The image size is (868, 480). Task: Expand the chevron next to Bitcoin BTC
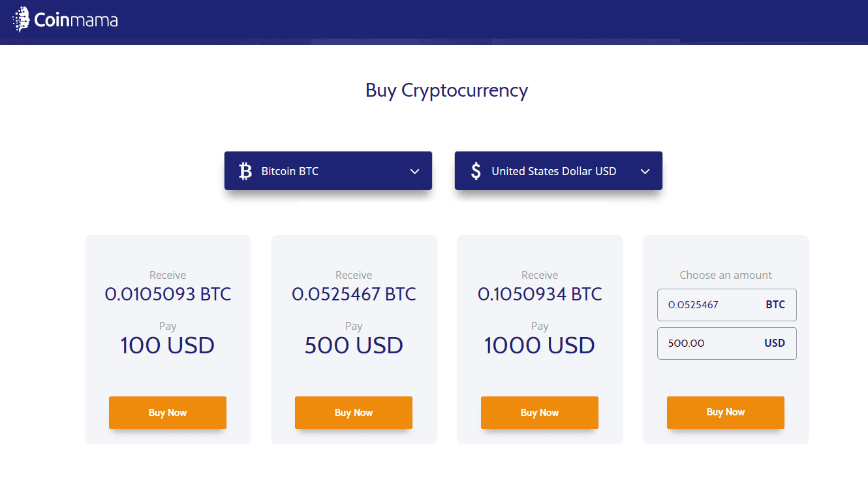click(x=414, y=171)
